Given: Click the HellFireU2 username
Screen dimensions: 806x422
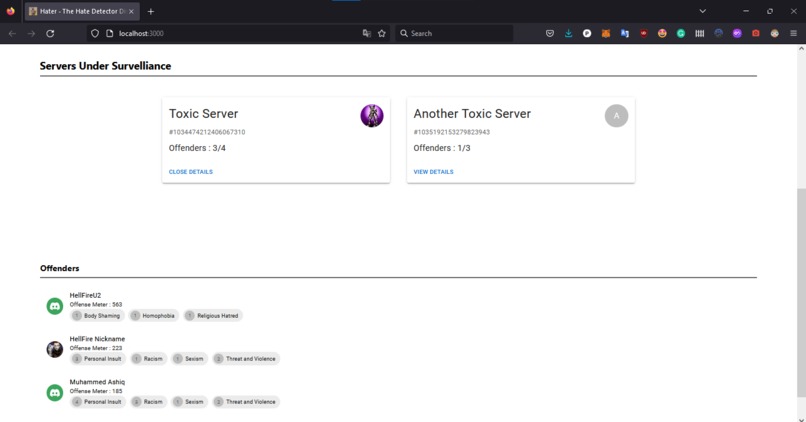Looking at the screenshot, I should tap(85, 296).
